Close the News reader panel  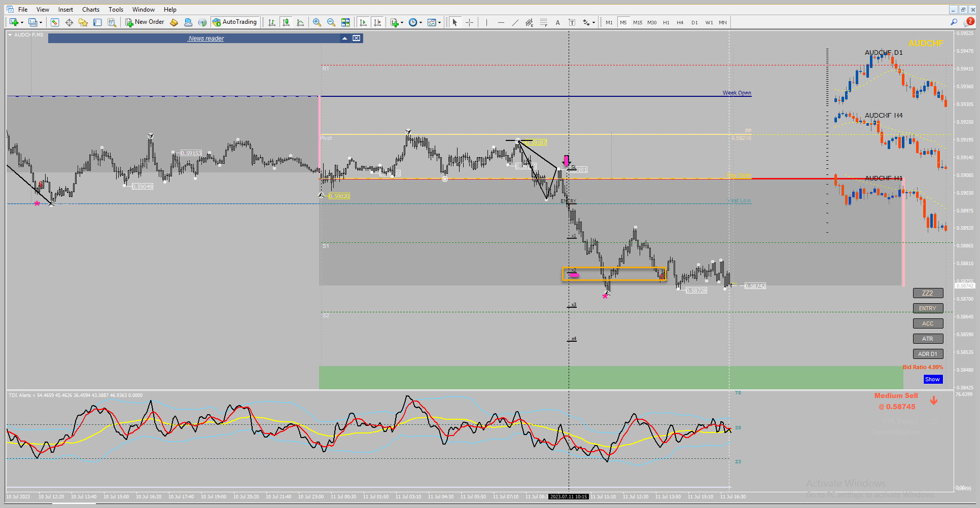click(357, 38)
